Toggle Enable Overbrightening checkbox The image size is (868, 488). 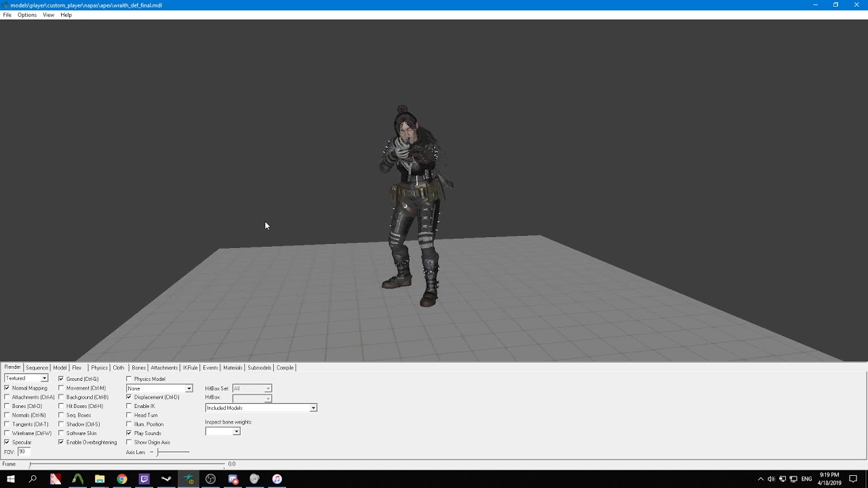tap(61, 442)
